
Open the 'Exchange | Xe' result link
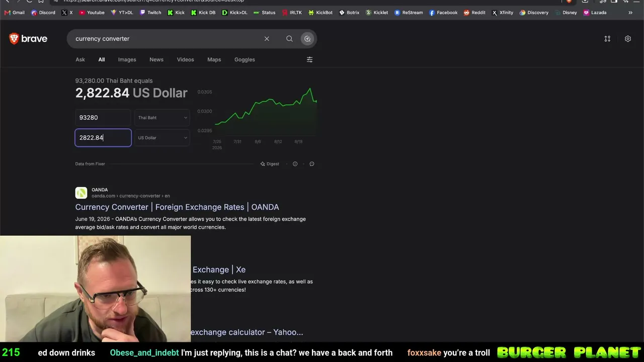219,269
